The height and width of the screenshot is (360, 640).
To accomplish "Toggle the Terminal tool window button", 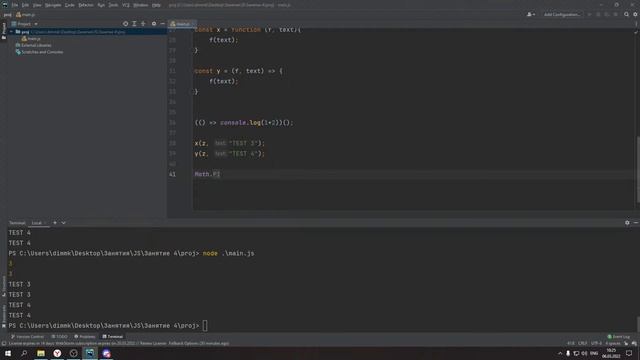I will pyautogui.click(x=112, y=337).
